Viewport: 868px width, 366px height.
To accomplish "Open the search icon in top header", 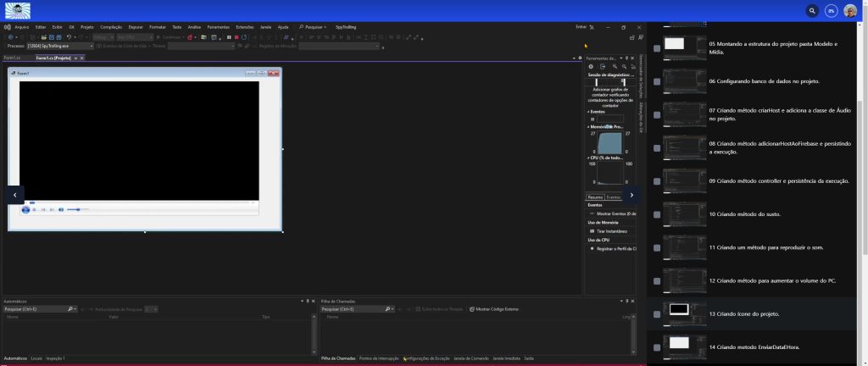I will click(812, 11).
